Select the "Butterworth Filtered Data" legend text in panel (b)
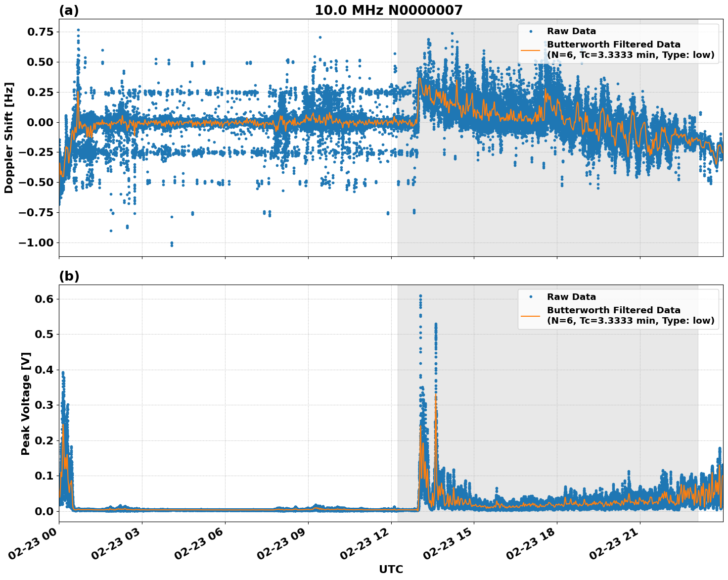728x580 pixels. [x=613, y=310]
